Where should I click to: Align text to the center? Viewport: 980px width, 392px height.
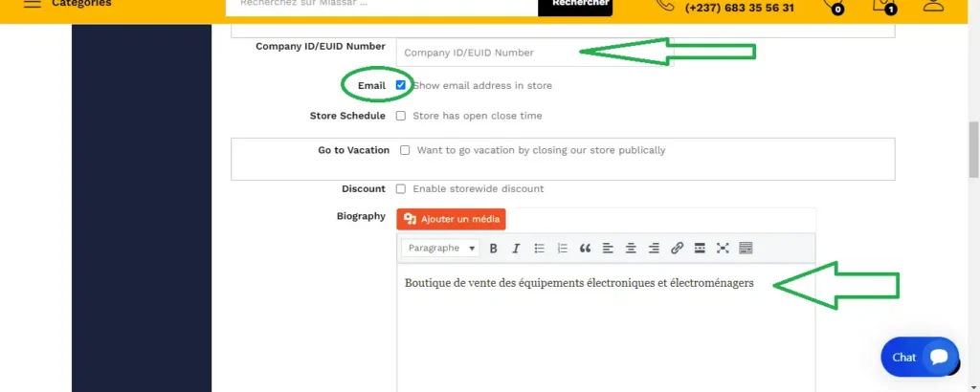631,249
